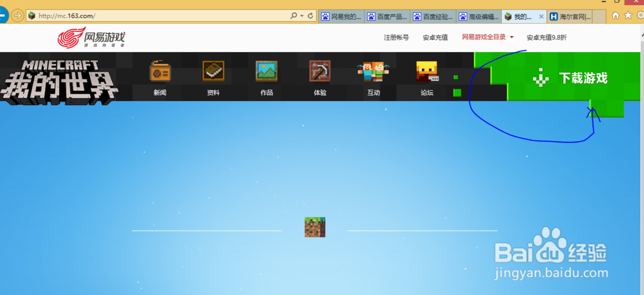
Task: Open the 安卓充值9.8折 link
Action: pos(547,37)
